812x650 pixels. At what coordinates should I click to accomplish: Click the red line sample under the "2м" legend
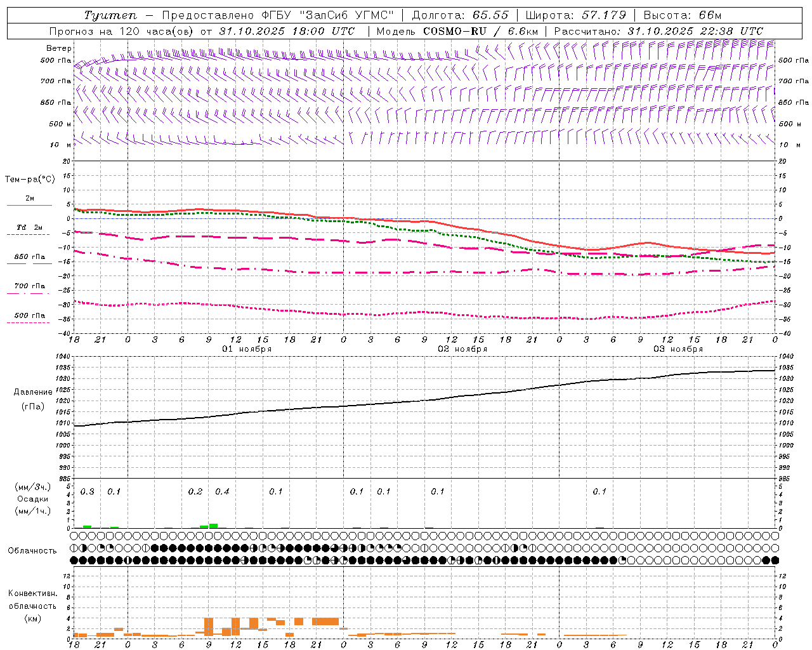click(x=29, y=206)
